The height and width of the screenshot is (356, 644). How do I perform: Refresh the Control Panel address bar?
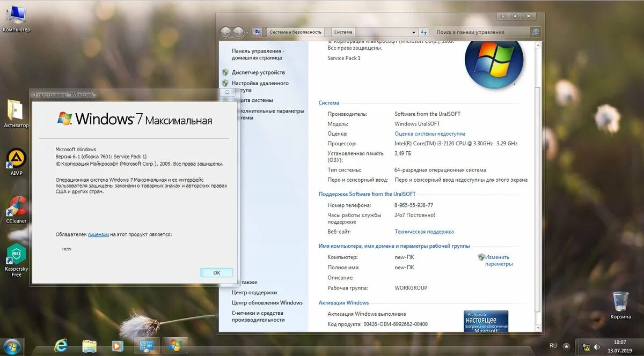pos(424,32)
